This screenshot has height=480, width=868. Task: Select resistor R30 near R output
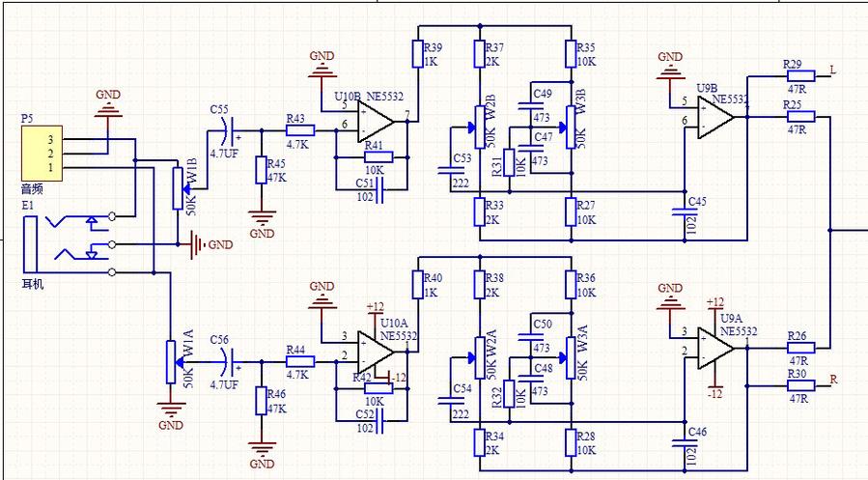click(800, 386)
